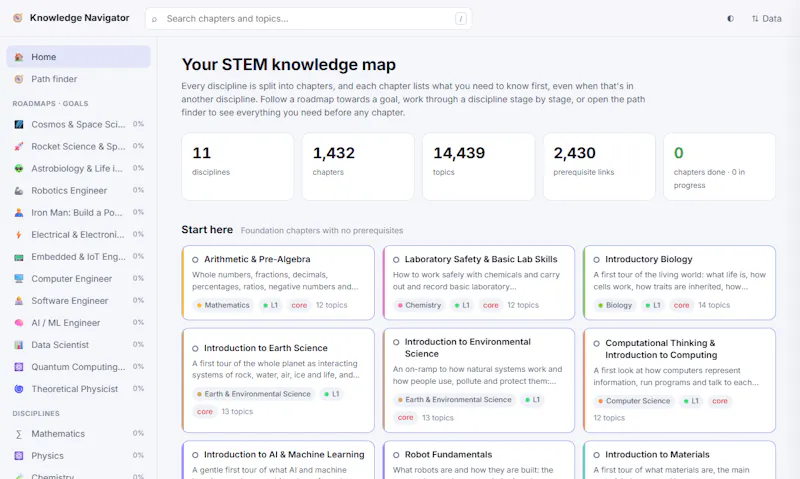Click the search magnifier icon

154,19
